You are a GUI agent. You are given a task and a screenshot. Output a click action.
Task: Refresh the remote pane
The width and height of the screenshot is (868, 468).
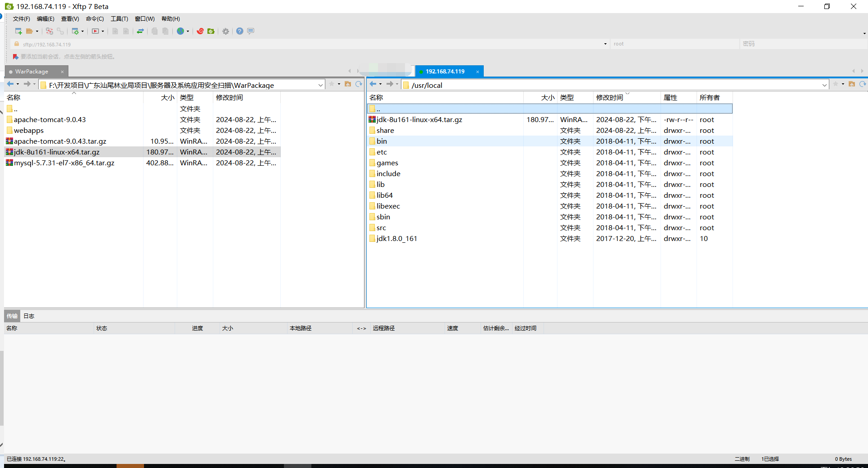click(x=863, y=84)
